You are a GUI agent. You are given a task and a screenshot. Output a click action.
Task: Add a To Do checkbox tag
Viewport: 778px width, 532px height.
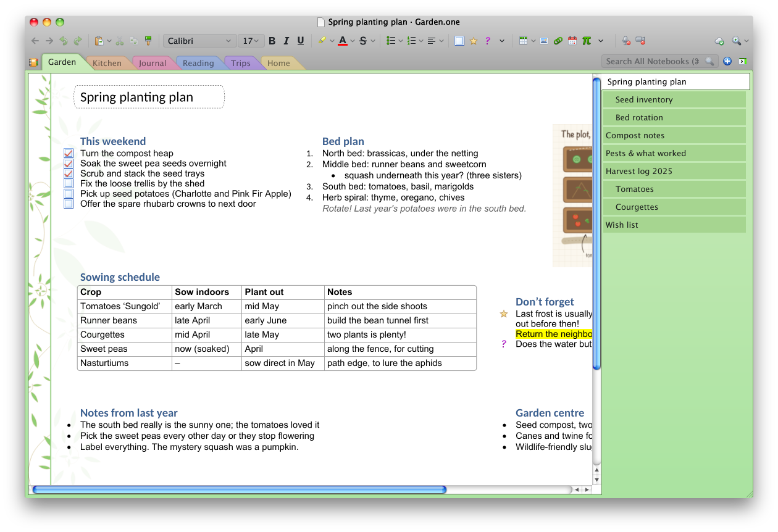(x=459, y=41)
